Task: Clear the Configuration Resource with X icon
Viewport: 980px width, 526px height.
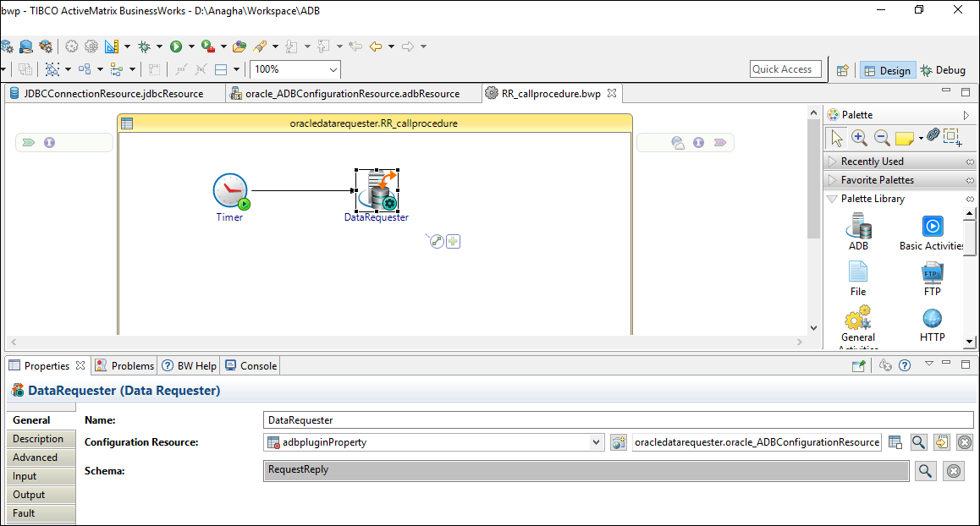Action: [964, 442]
